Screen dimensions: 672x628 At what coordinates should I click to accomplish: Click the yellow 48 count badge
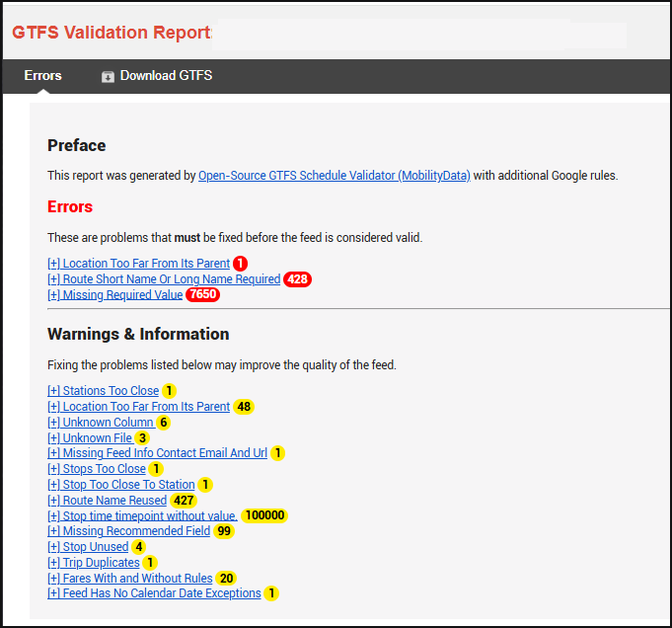(x=244, y=407)
